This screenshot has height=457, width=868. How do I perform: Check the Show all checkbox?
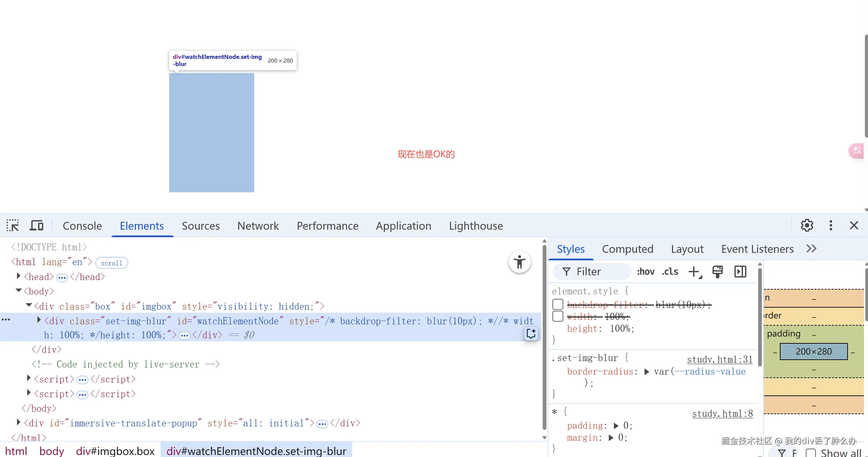(810, 453)
